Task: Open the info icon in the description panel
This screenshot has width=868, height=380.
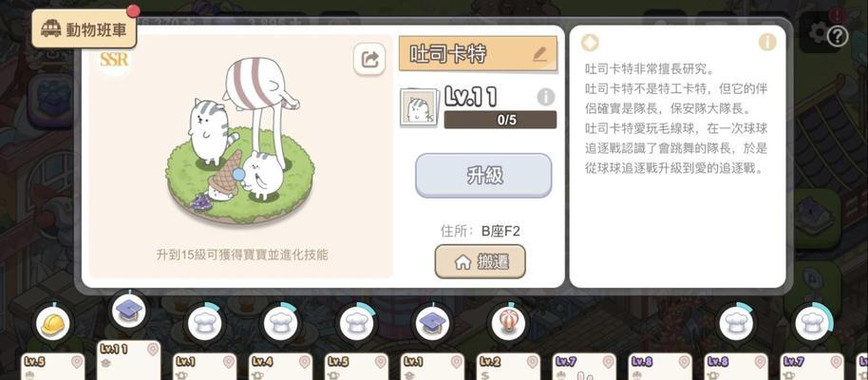Action: (767, 42)
